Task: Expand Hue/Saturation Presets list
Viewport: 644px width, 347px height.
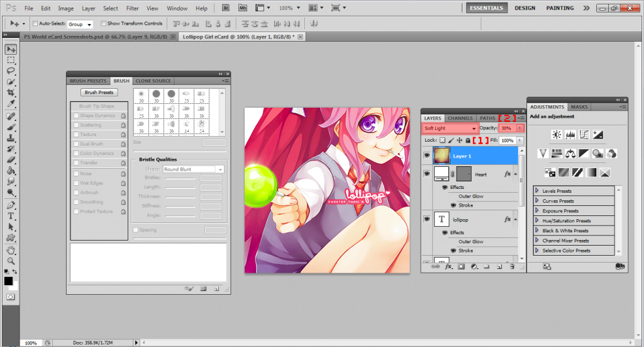Action: [x=537, y=220]
